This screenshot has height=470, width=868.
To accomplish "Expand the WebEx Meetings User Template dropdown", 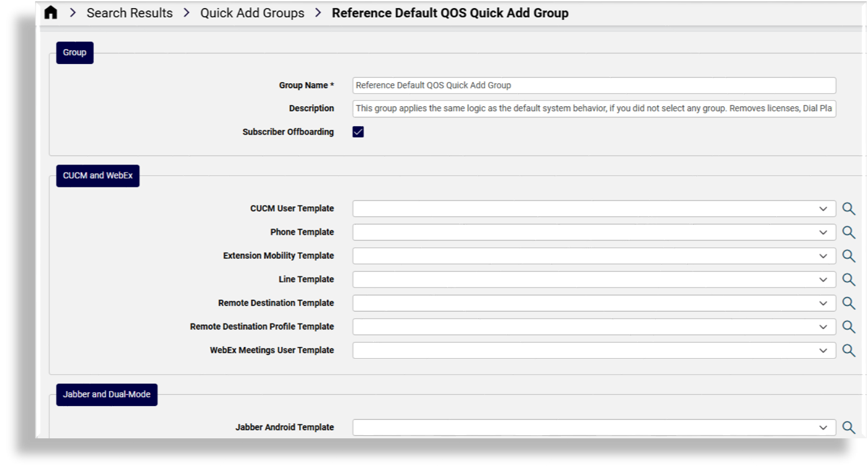I will click(x=824, y=350).
